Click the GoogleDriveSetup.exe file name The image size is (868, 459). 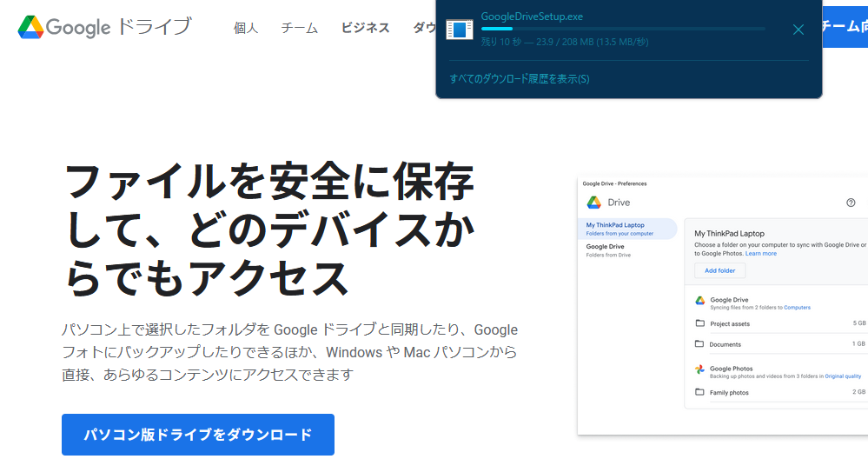point(530,17)
